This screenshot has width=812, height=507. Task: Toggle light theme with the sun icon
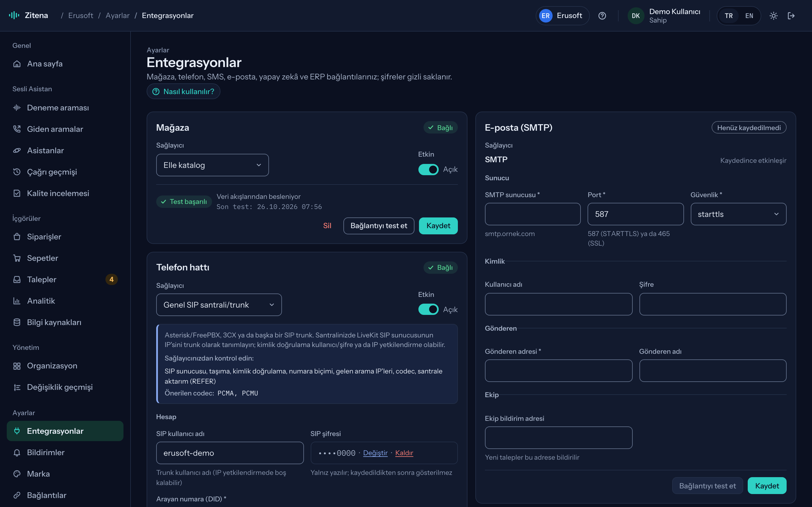tap(773, 16)
